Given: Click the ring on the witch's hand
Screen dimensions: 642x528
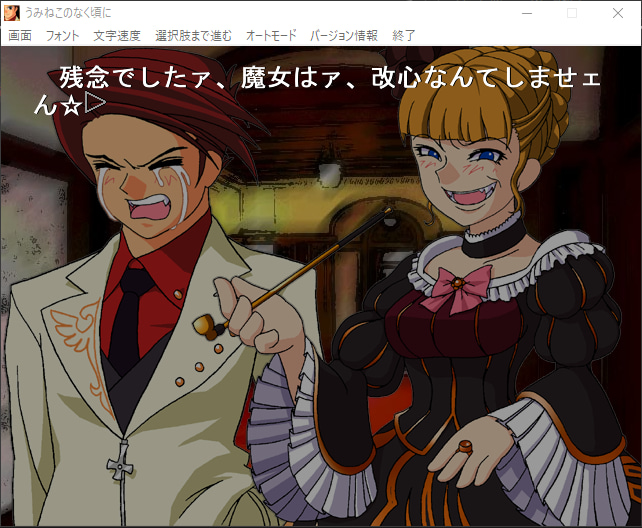Looking at the screenshot, I should click(x=467, y=446).
